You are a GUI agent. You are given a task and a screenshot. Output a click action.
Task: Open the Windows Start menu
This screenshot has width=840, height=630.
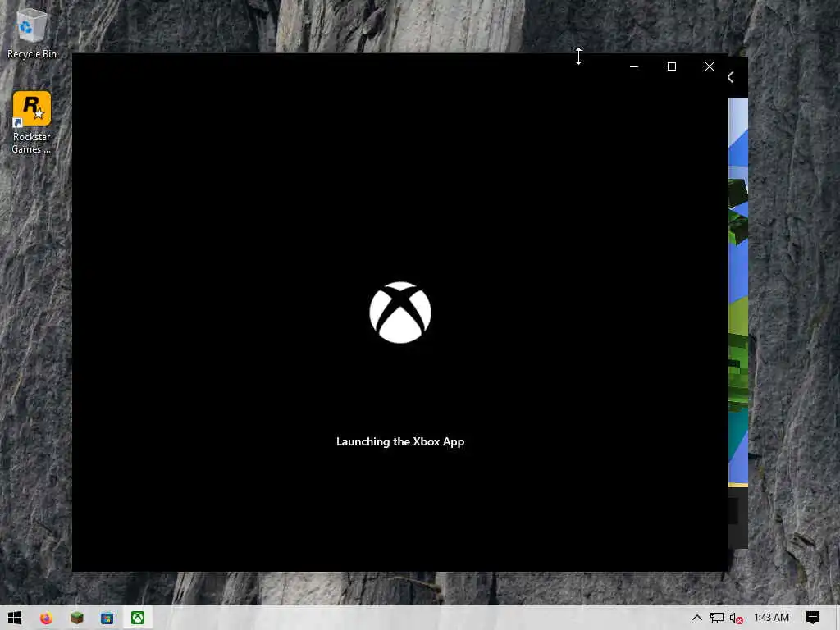tap(15, 618)
